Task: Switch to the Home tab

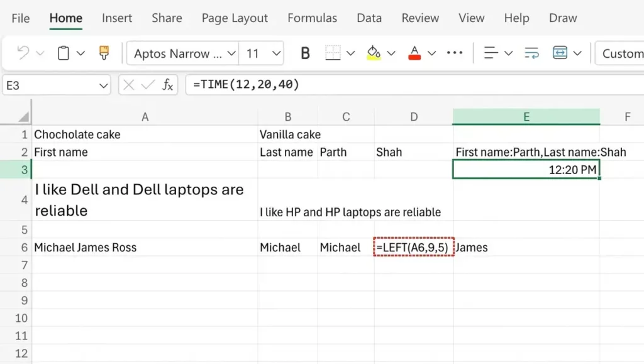Action: (65, 18)
